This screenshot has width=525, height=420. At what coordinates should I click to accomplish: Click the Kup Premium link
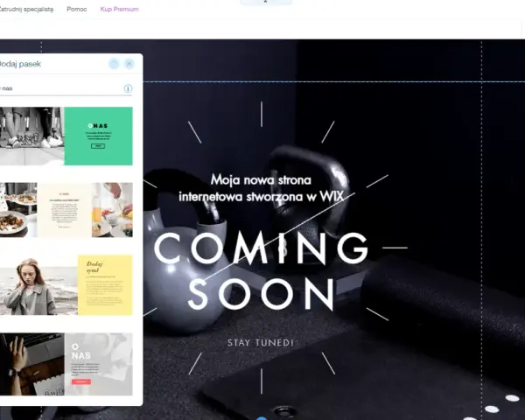[120, 9]
